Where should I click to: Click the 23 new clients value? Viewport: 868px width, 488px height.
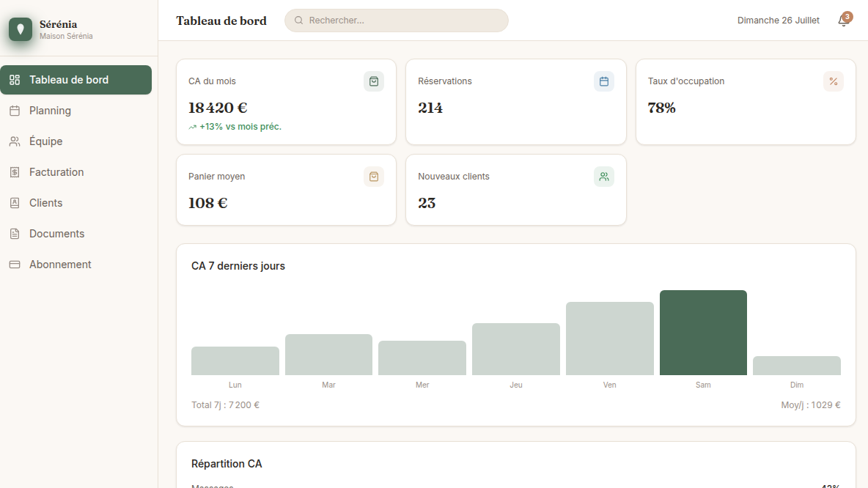[426, 203]
